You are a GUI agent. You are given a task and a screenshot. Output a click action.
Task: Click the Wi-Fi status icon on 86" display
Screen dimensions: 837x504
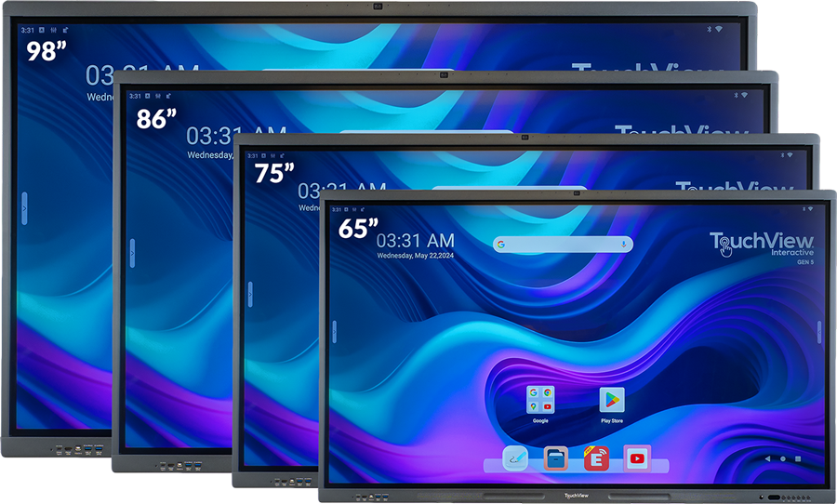tap(744, 95)
